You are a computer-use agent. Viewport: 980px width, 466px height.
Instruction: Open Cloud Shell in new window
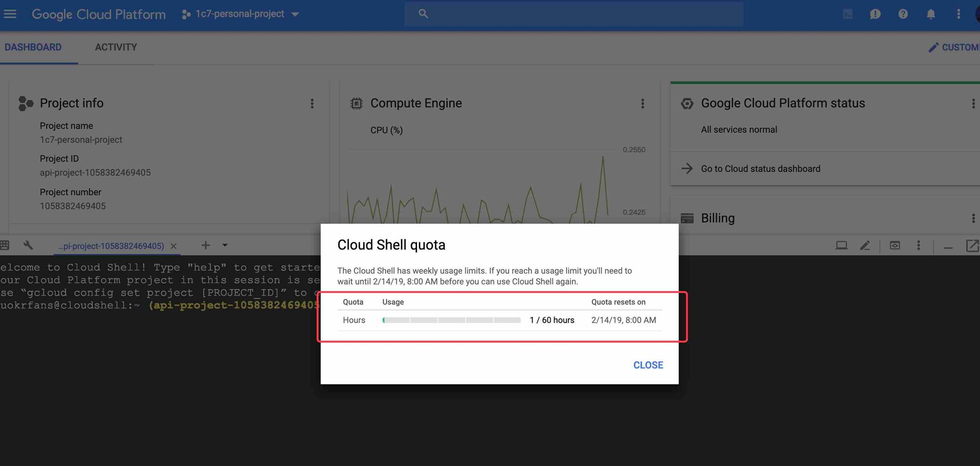pos(972,245)
